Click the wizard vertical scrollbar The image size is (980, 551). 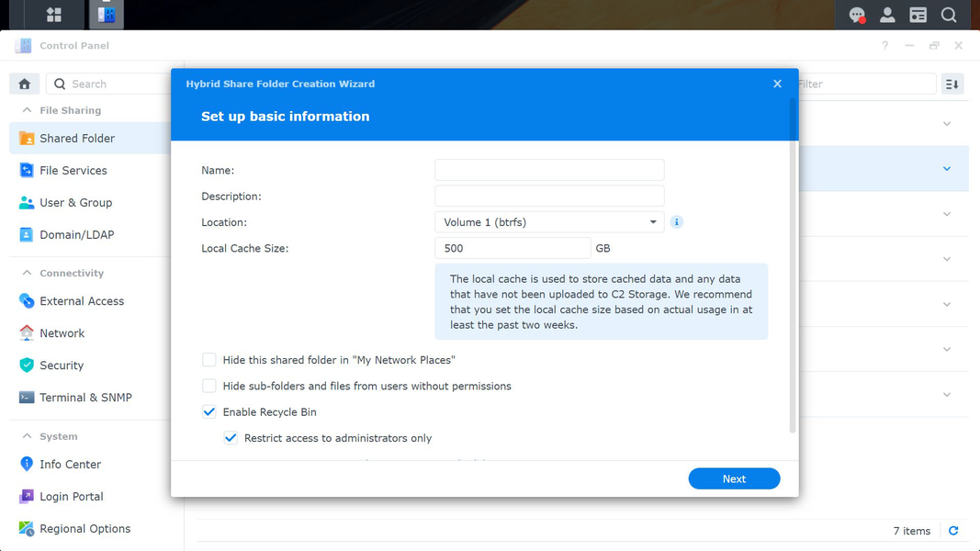tap(793, 265)
